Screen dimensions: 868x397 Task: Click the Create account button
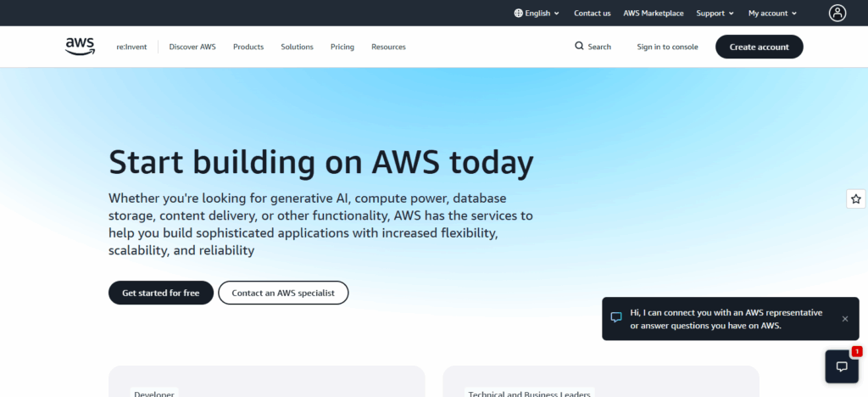(759, 47)
